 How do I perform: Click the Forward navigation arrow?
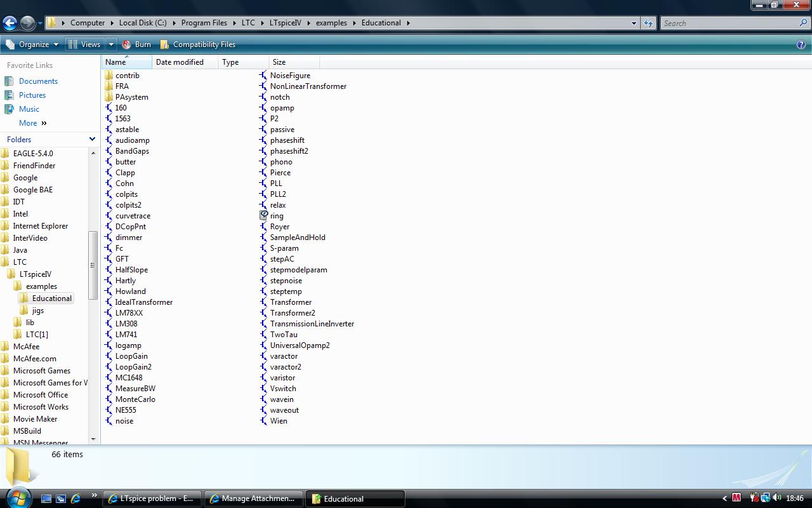(x=28, y=23)
